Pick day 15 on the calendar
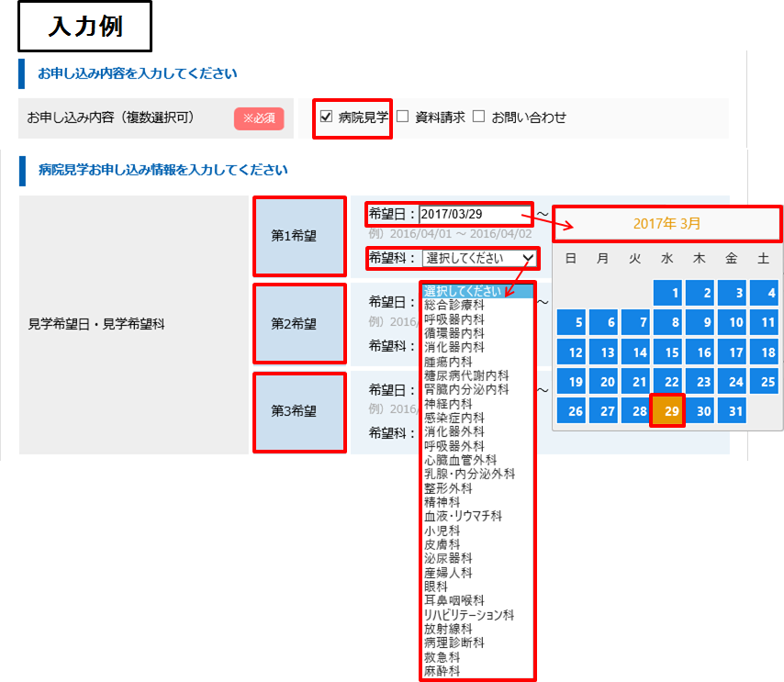784x682 pixels. pyautogui.click(x=671, y=352)
